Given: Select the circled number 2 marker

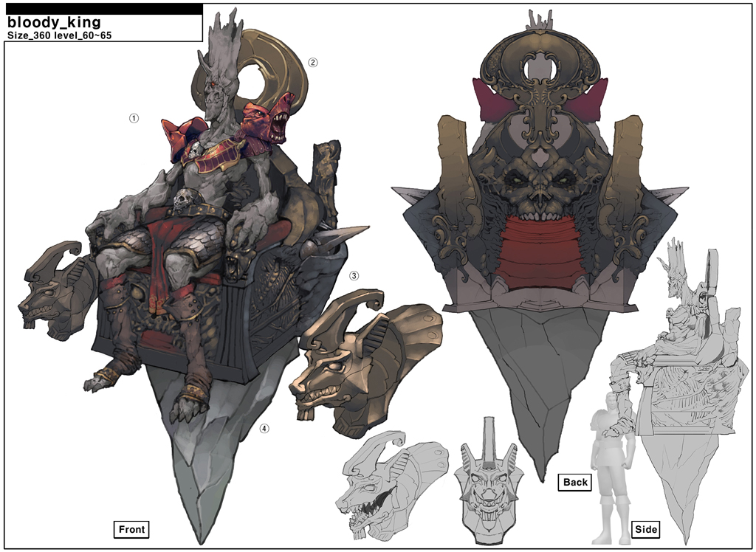Looking at the screenshot, I should coord(313,63).
